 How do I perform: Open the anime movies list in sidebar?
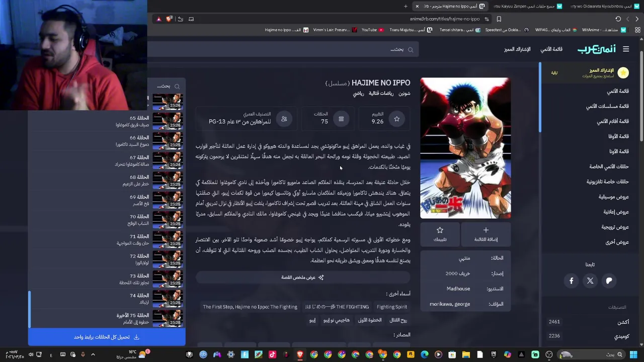pos(613,121)
